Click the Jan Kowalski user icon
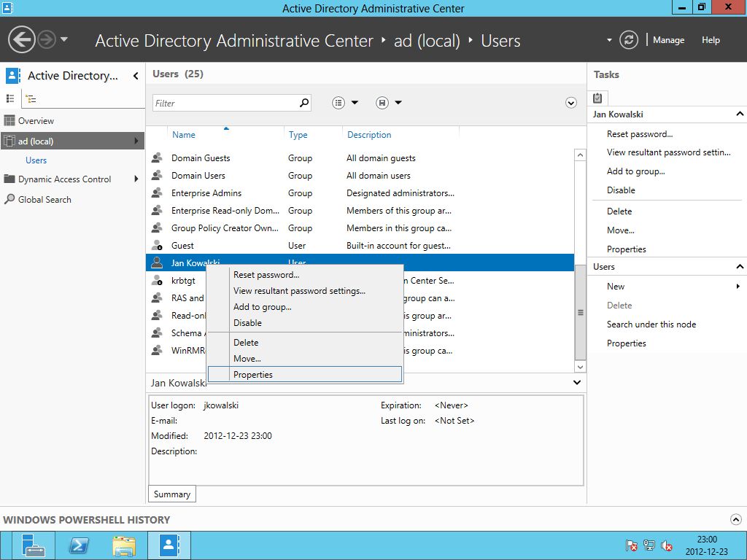Viewport: 747px width, 560px height. tap(157, 262)
